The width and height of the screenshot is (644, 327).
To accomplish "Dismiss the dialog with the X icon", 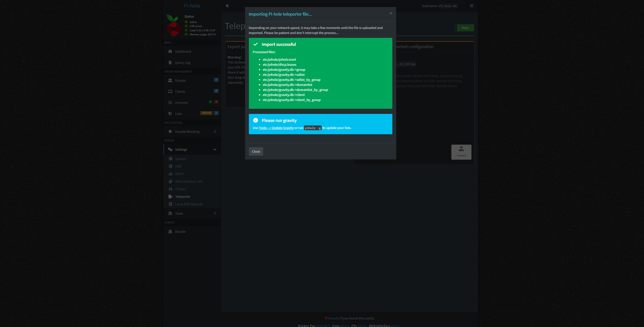I will (391, 13).
